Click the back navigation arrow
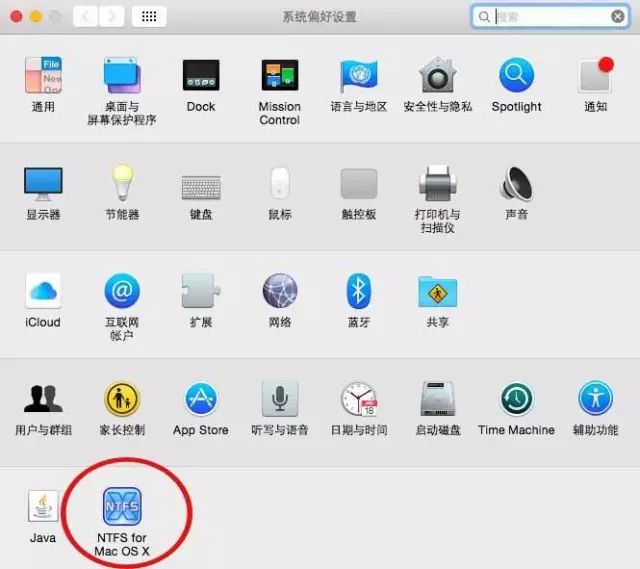The height and width of the screenshot is (569, 640). pyautogui.click(x=87, y=17)
